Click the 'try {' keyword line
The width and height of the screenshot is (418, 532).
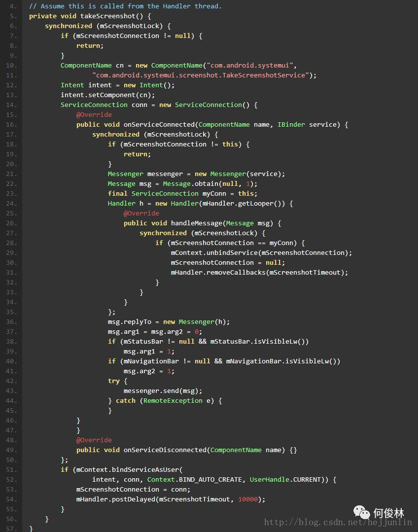117,381
